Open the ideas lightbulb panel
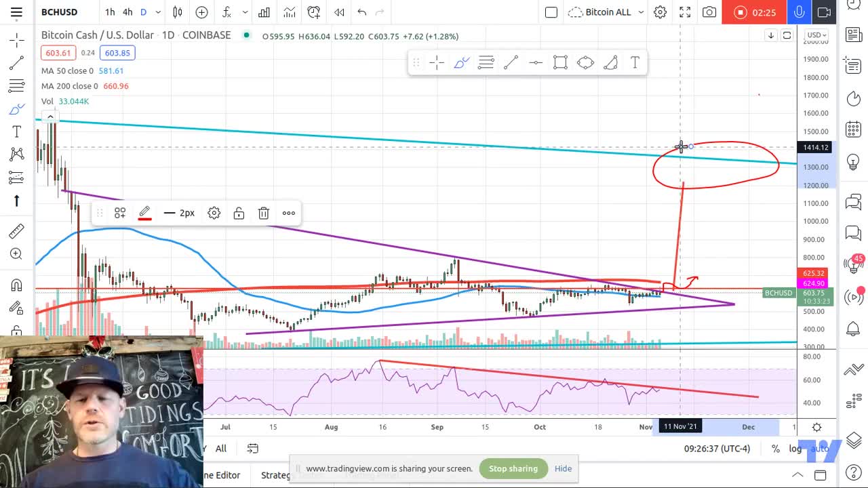This screenshot has width=868, height=488. pos(853,163)
